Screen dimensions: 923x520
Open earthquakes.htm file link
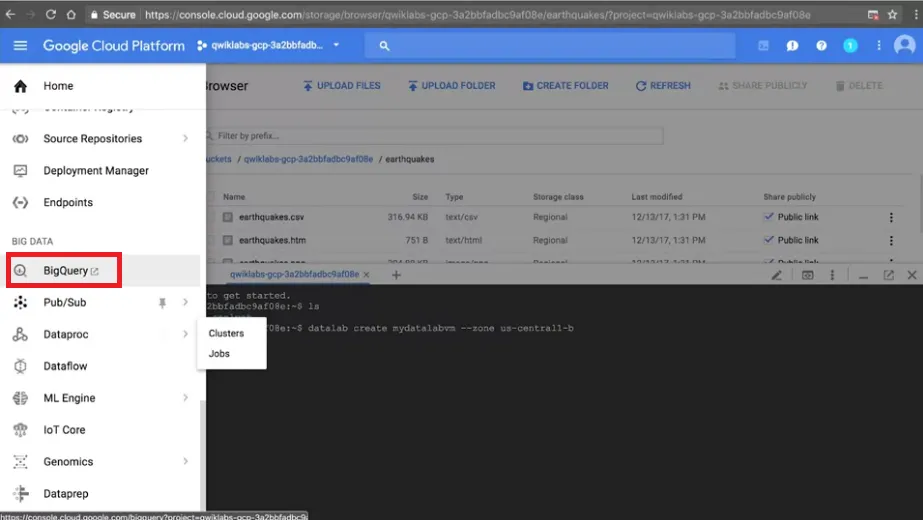point(272,240)
